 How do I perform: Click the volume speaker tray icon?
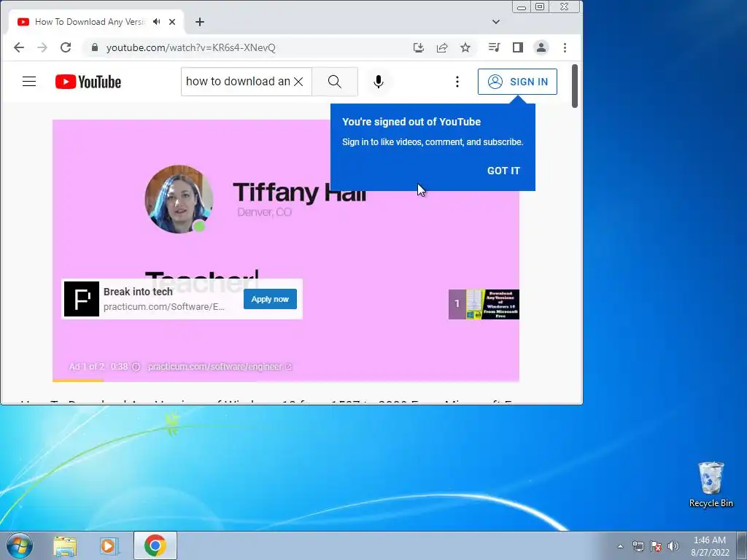(673, 546)
